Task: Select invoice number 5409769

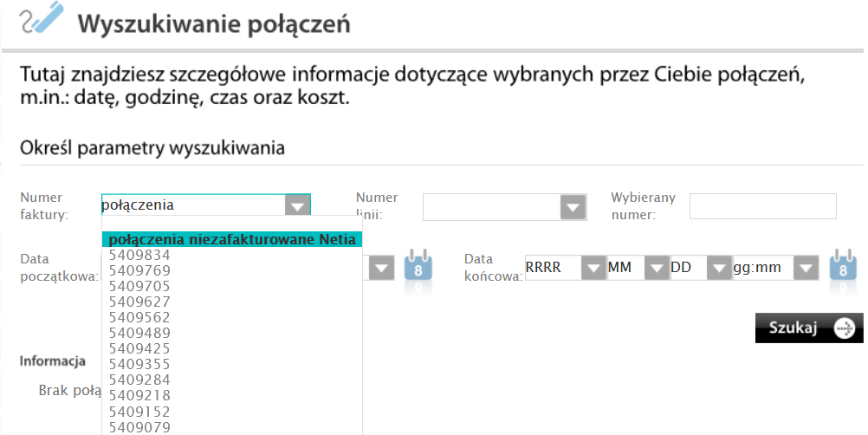Action: pos(139,270)
